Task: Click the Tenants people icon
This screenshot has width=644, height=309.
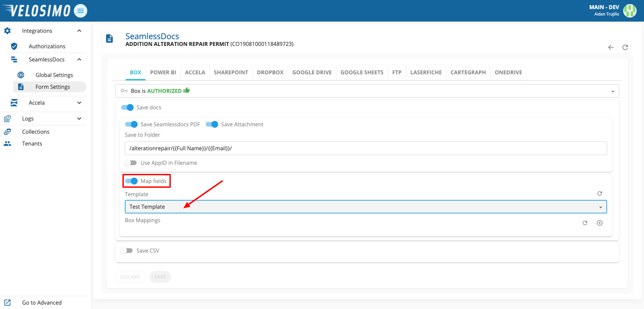Action: (7, 144)
